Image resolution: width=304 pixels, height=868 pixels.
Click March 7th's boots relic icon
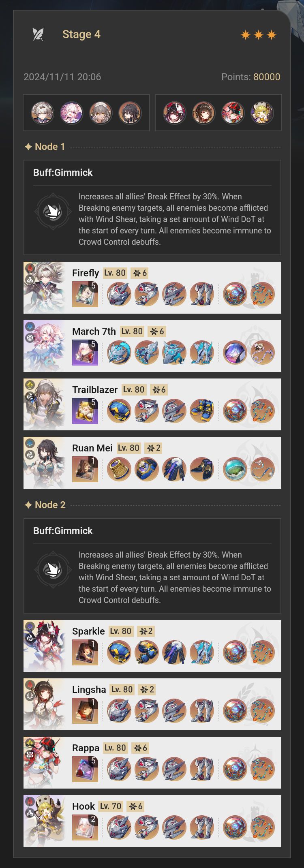pyautogui.click(x=202, y=353)
